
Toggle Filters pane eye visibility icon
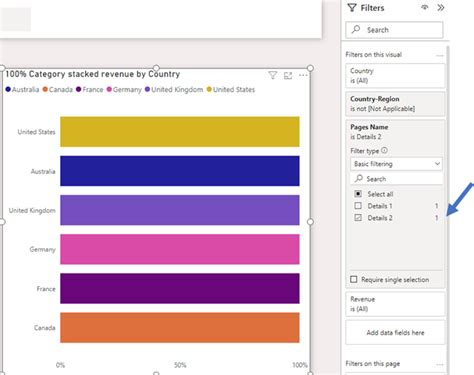click(424, 7)
